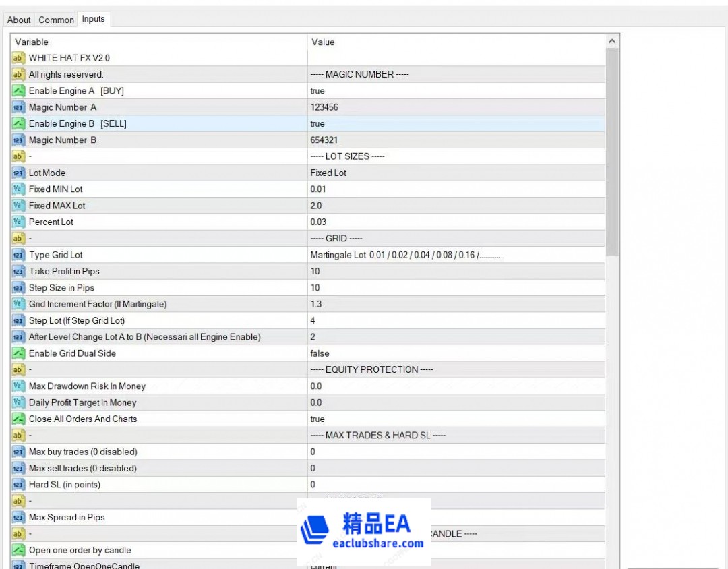The height and width of the screenshot is (569, 728).
Task: Toggle the Enable Engine A true value
Action: point(317,91)
